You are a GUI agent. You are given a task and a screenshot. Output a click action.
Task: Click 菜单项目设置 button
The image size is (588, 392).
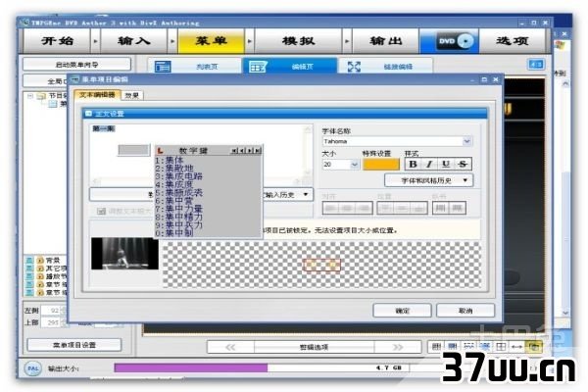pos(74,345)
